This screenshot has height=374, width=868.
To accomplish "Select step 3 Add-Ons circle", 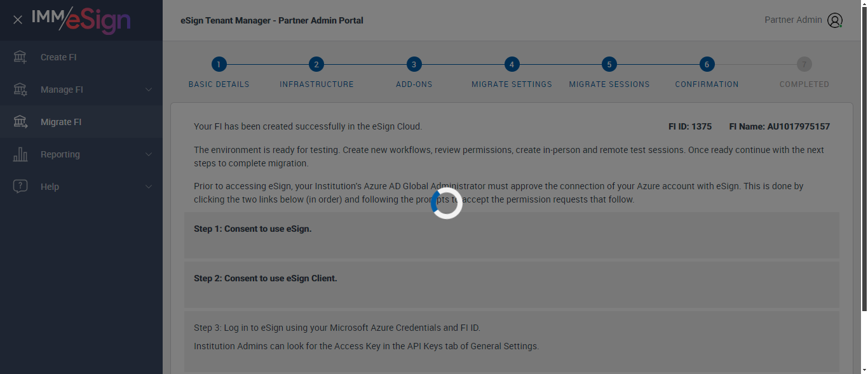I will (414, 64).
